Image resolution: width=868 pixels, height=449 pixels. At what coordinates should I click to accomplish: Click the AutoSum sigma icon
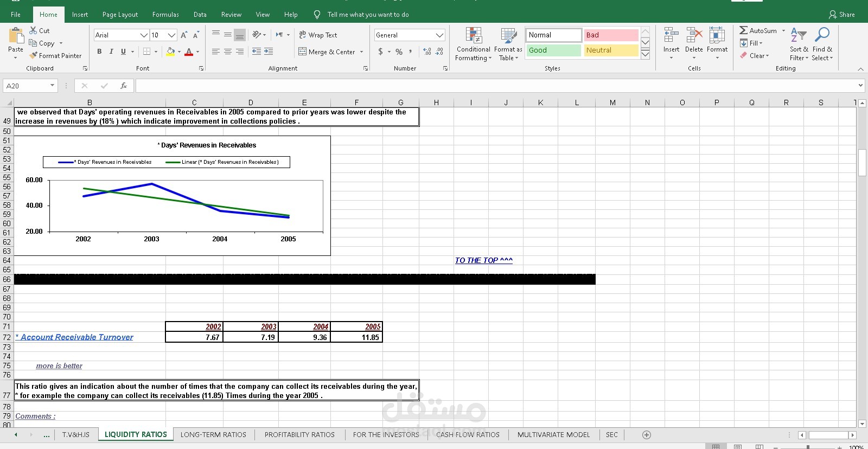(744, 30)
